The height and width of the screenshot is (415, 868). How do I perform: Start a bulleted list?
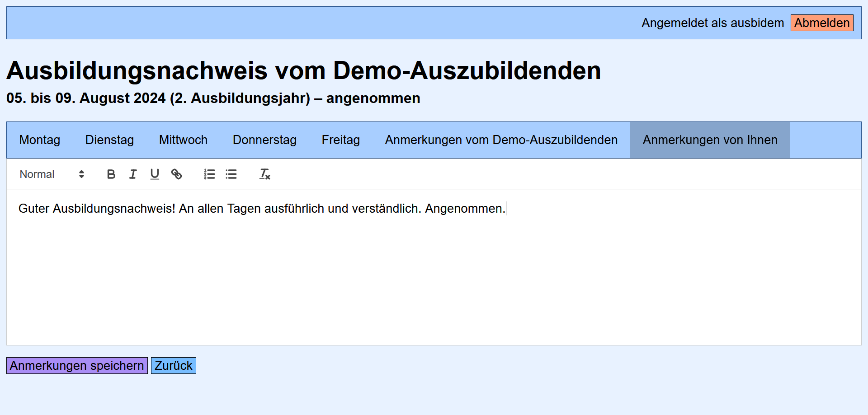coord(231,174)
